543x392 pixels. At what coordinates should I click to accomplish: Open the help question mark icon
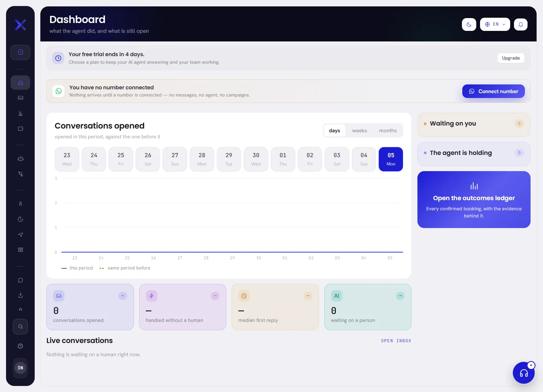(20, 346)
